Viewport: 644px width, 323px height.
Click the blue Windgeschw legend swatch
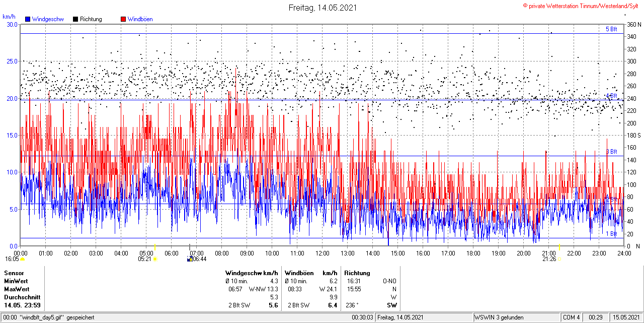click(28, 19)
